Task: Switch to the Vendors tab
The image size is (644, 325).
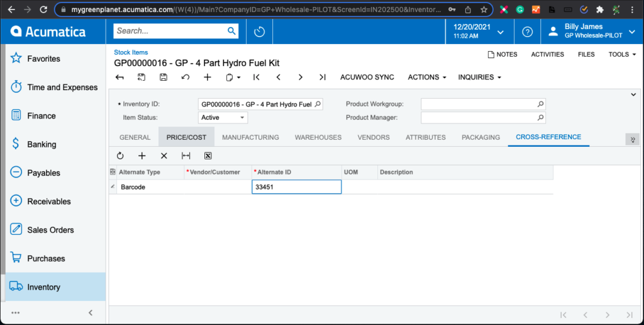Action: click(x=374, y=137)
